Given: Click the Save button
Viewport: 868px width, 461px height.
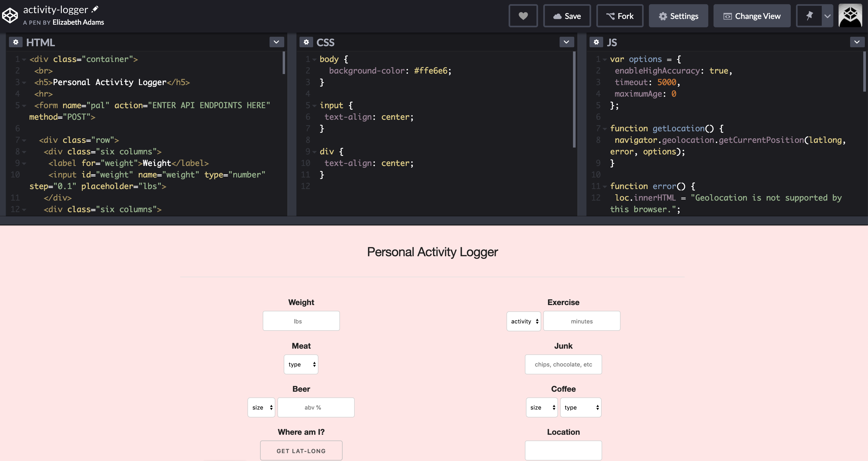Looking at the screenshot, I should pos(567,15).
